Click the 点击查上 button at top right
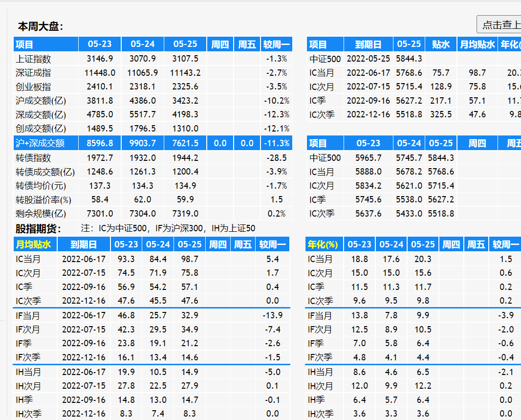Image resolution: width=521 pixels, height=420 pixels. pos(499,24)
